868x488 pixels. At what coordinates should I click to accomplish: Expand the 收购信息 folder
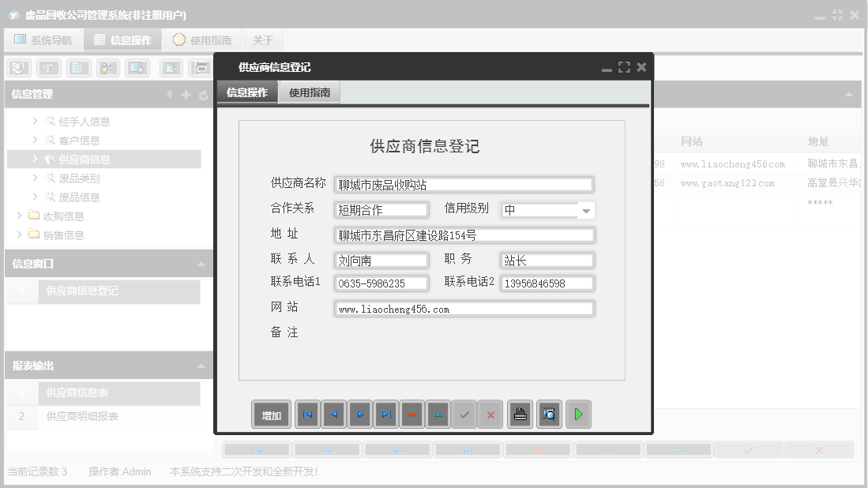click(x=17, y=216)
